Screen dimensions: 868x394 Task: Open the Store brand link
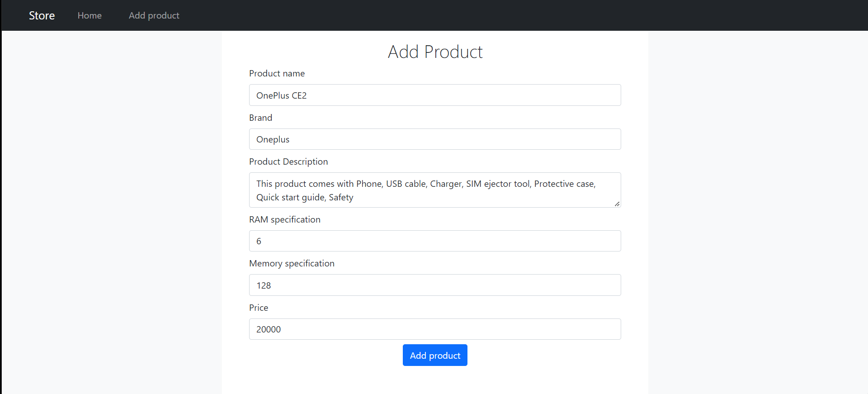(42, 15)
